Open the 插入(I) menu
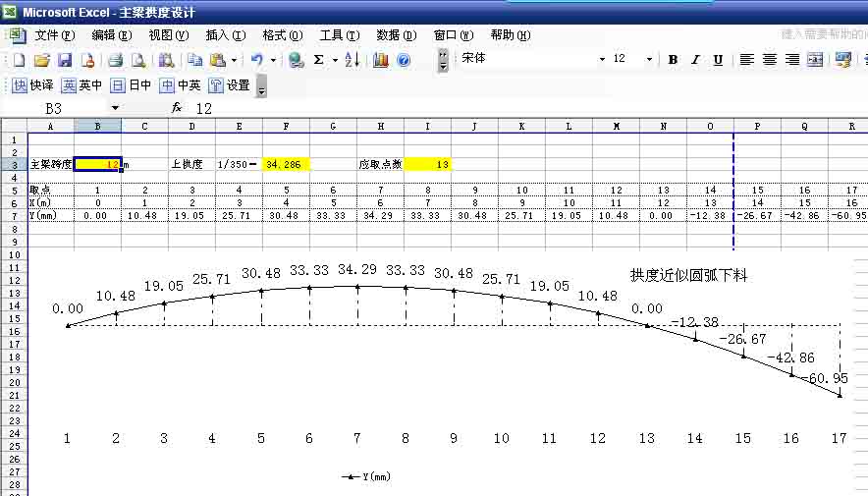 [x=226, y=35]
